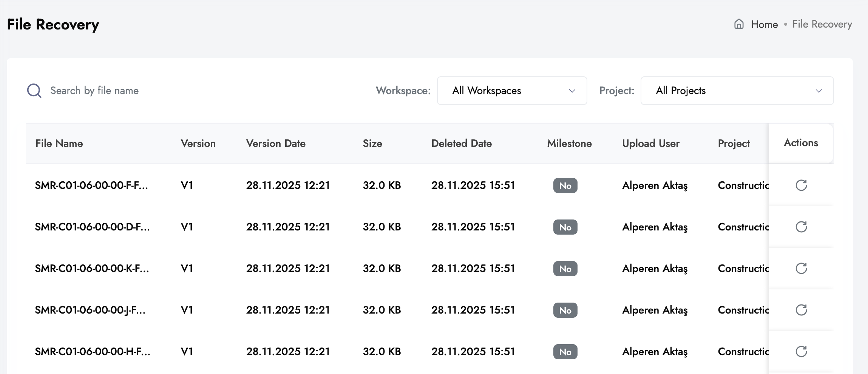Open the All Projects dropdown
The height and width of the screenshot is (374, 868).
click(737, 91)
